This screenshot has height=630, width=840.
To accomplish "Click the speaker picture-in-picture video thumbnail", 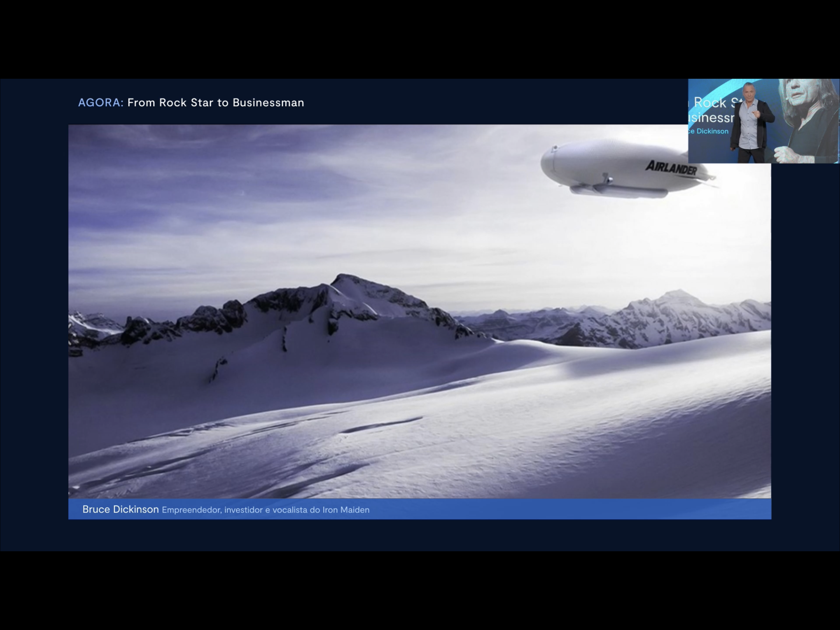I will click(763, 121).
